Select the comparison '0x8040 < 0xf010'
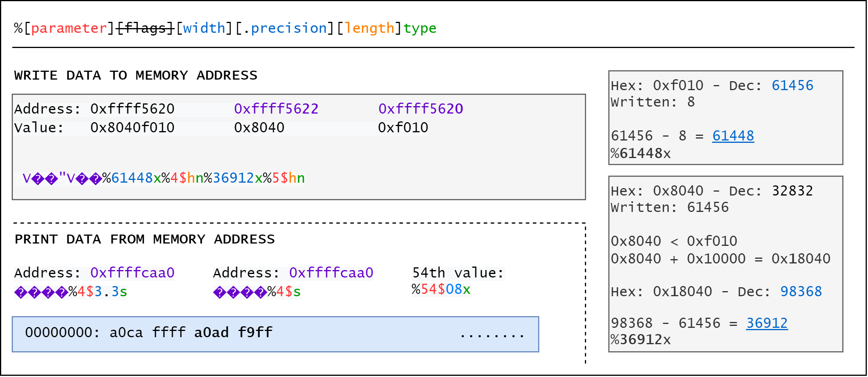This screenshot has height=377, width=868. (x=674, y=241)
